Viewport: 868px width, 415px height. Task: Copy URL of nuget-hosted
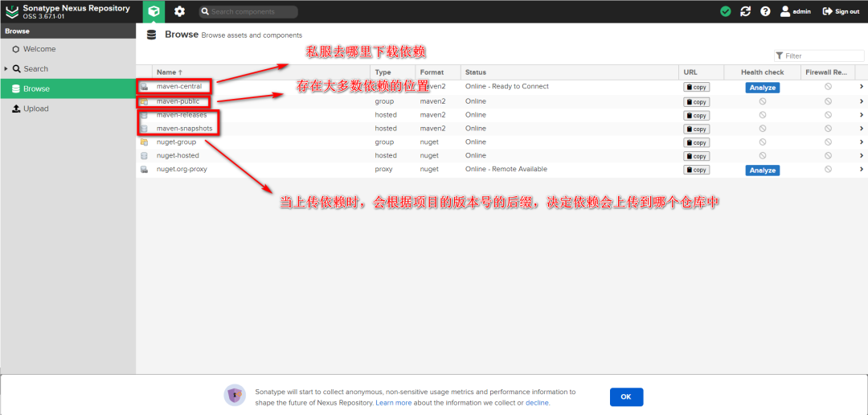click(696, 156)
